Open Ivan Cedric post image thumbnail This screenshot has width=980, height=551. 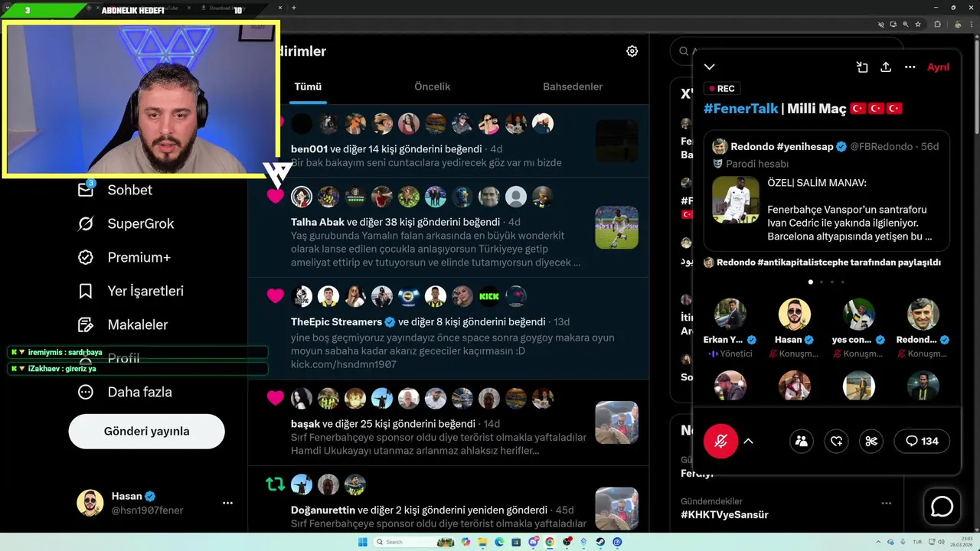tap(736, 200)
